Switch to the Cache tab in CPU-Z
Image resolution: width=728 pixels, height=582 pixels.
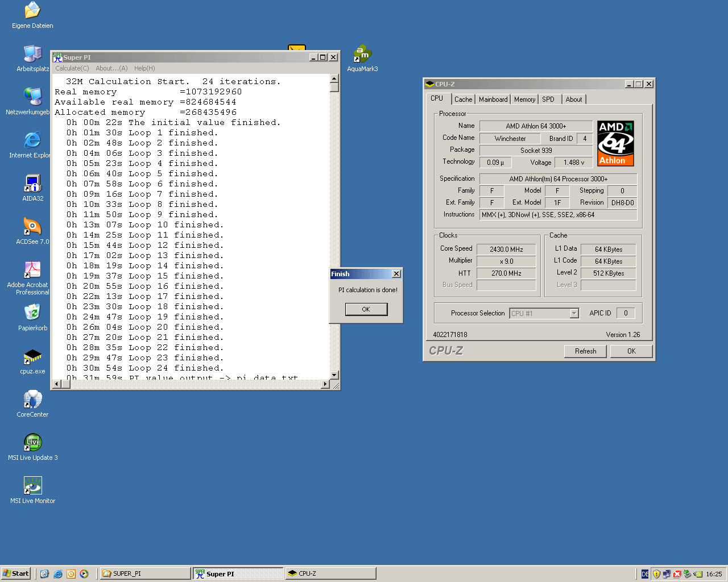(x=463, y=99)
